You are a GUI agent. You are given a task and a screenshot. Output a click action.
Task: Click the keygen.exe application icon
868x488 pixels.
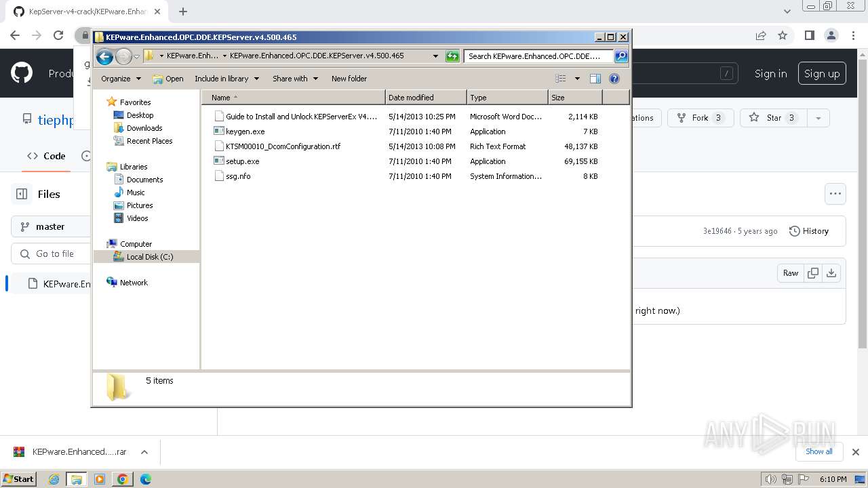[x=218, y=131]
